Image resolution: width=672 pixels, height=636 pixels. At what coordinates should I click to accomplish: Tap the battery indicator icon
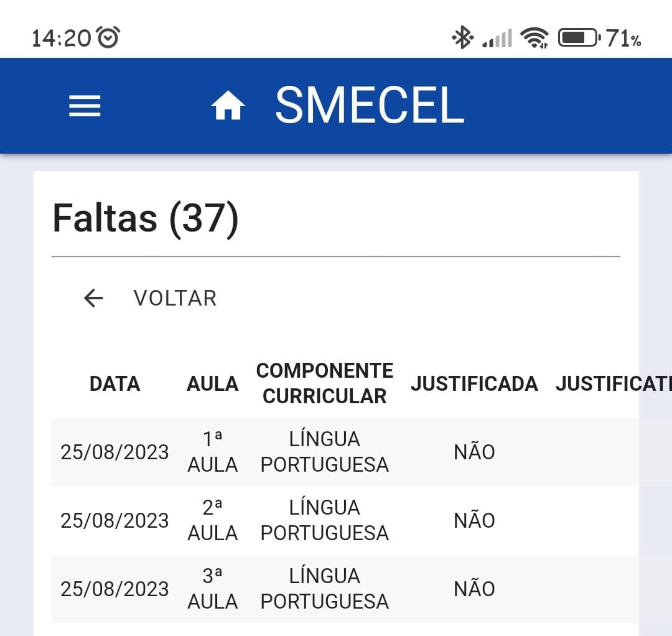pyautogui.click(x=579, y=38)
